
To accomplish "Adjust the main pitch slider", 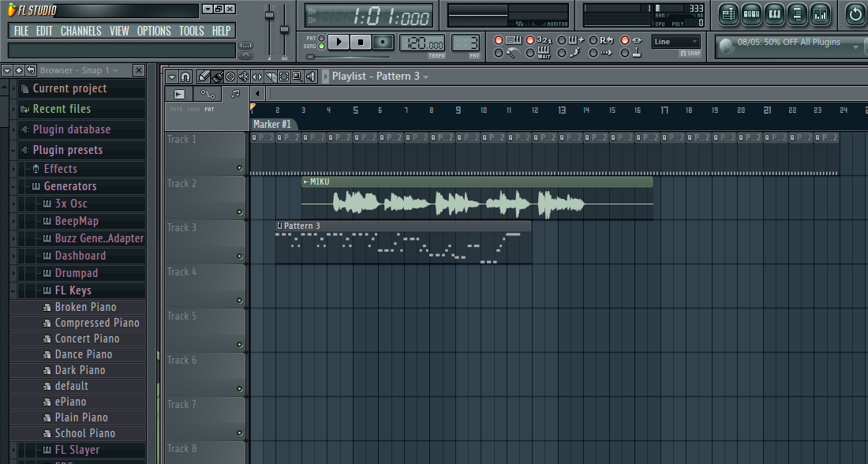I will click(x=284, y=29).
